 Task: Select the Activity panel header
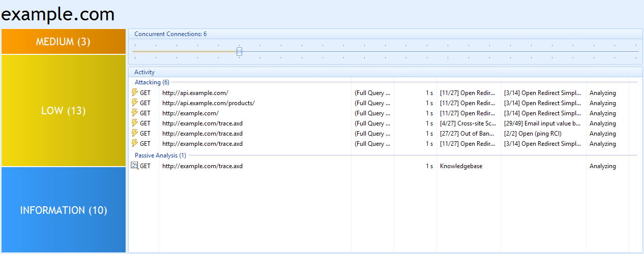[144, 72]
